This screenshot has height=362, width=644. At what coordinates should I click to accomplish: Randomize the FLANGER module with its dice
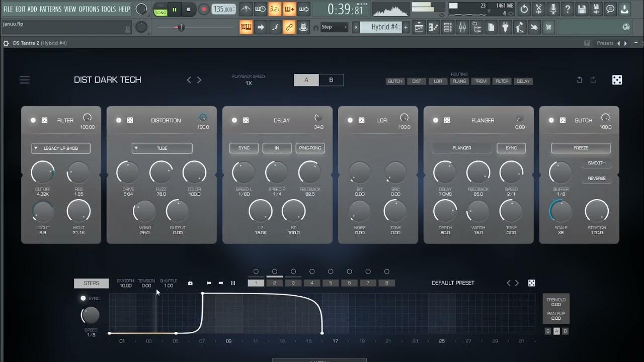click(447, 120)
